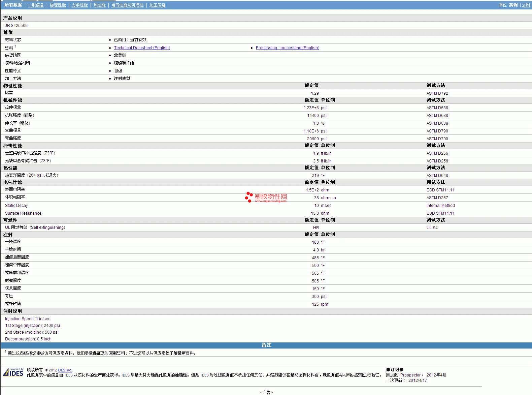Click the 备注 notes header bar
Image resolution: width=532 pixels, height=395 pixels.
266,345
